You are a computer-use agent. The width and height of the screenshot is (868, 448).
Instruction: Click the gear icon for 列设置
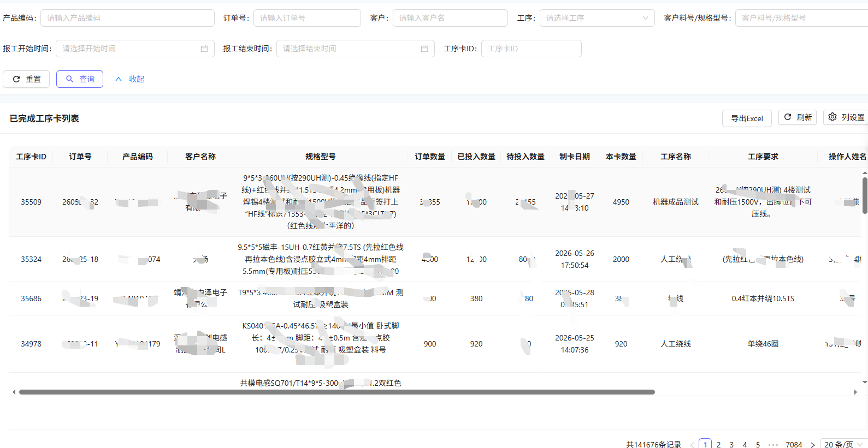click(x=832, y=117)
